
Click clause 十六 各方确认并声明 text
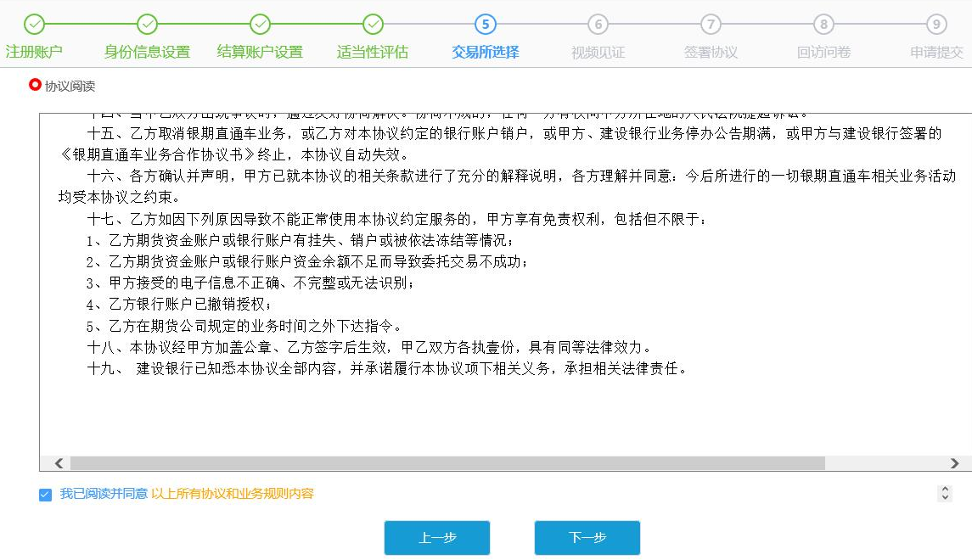pos(521,176)
